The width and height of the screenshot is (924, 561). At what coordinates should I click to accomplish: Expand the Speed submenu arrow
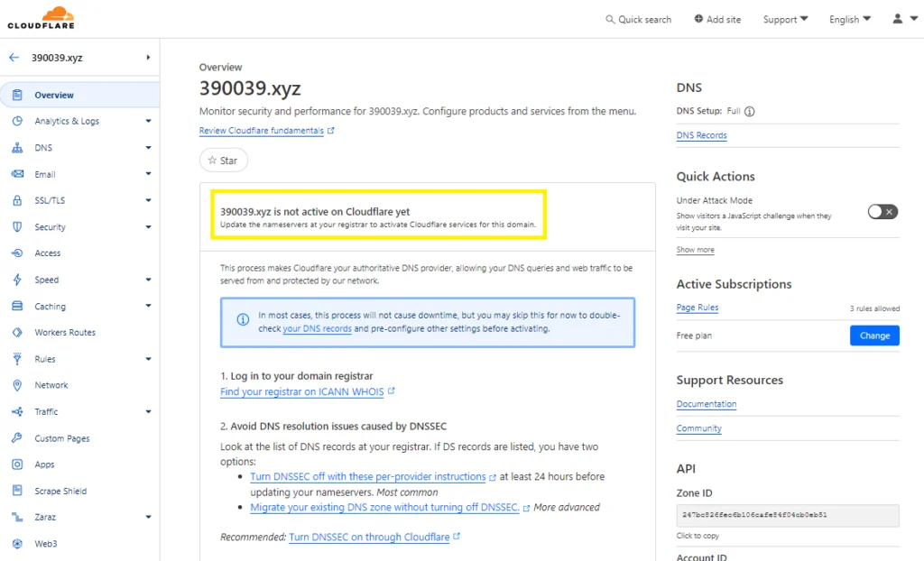tap(149, 280)
